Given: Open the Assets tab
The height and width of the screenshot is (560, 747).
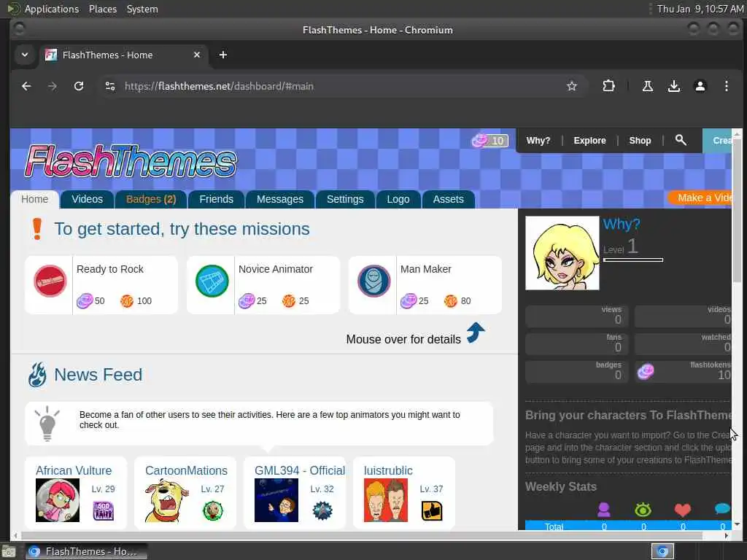Looking at the screenshot, I should [x=449, y=199].
